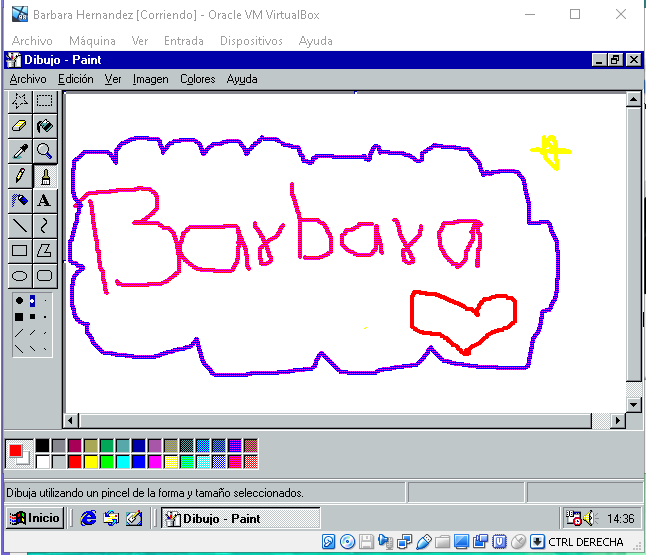The width and height of the screenshot is (646, 555).
Task: Select the Text tool
Action: 45,201
